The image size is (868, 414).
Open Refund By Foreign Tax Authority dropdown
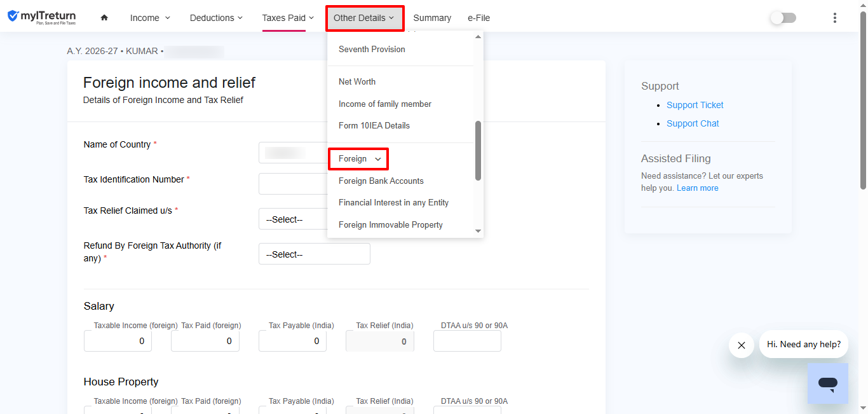(x=314, y=254)
